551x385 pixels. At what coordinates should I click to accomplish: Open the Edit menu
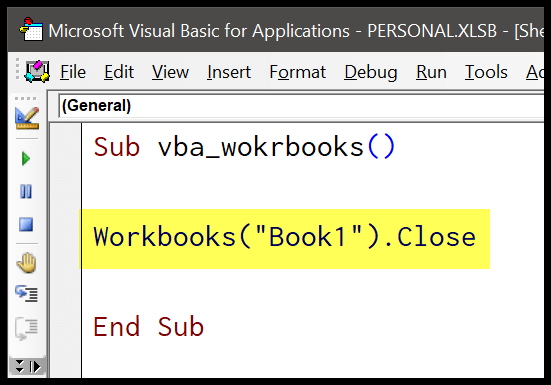click(119, 72)
